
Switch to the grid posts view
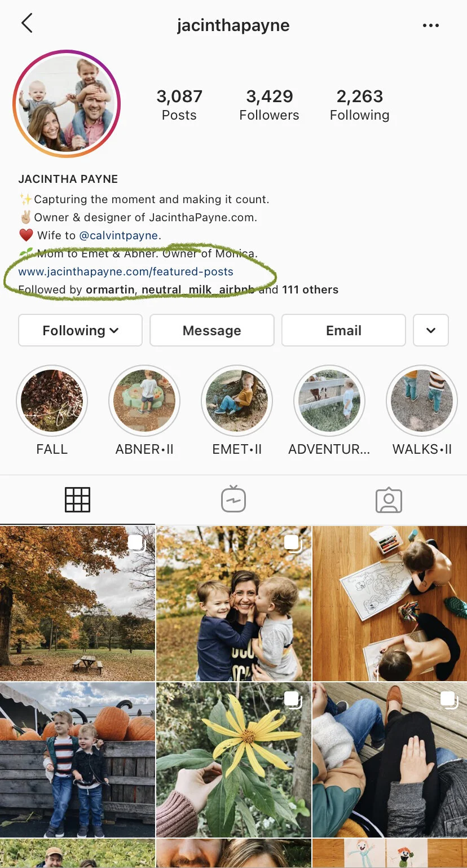point(77,499)
